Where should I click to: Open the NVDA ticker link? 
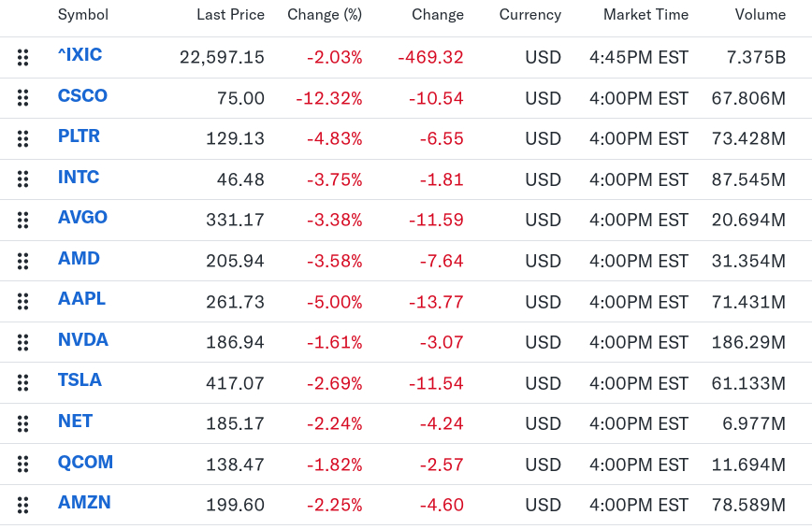[82, 339]
